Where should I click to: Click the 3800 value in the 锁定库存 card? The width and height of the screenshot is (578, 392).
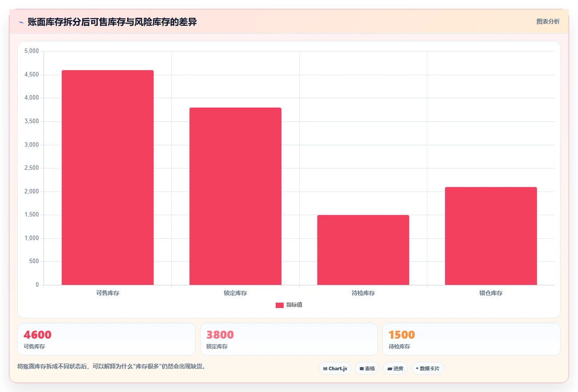tap(220, 335)
